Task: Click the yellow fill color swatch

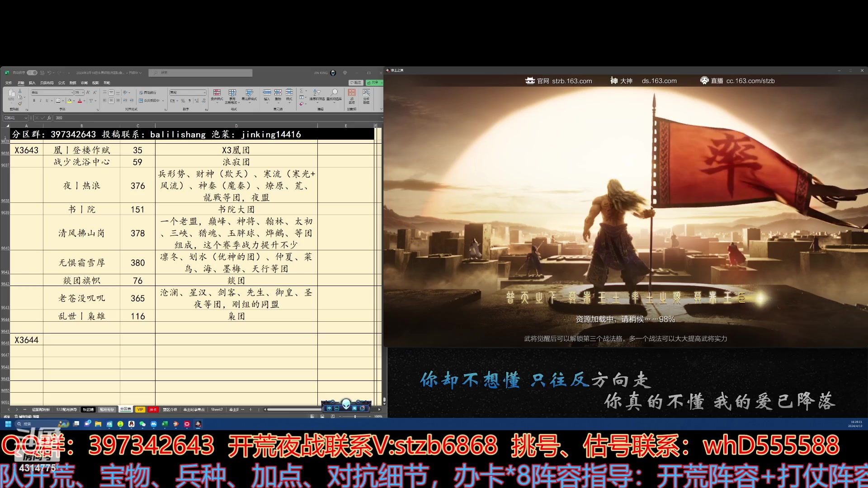Action: [x=69, y=100]
